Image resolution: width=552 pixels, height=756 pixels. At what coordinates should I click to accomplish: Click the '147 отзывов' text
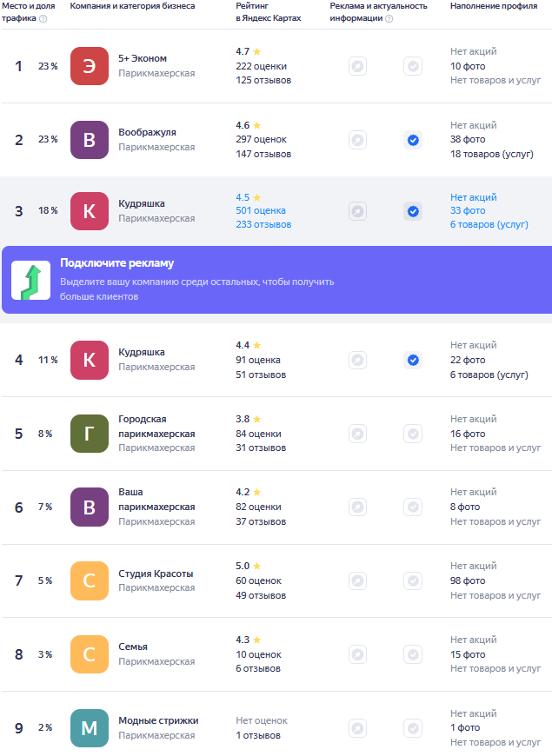[x=263, y=154]
